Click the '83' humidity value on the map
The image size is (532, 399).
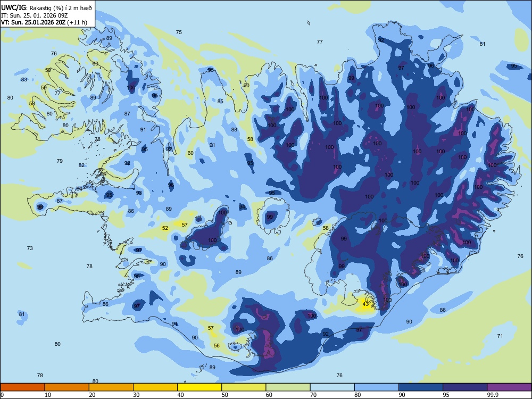click(x=24, y=80)
